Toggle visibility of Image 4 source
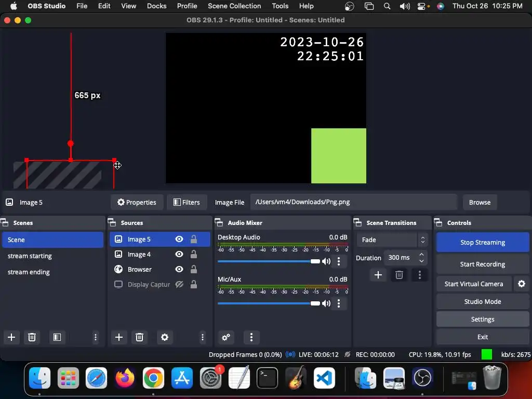Screen dimensions: 532x399 pos(179,254)
